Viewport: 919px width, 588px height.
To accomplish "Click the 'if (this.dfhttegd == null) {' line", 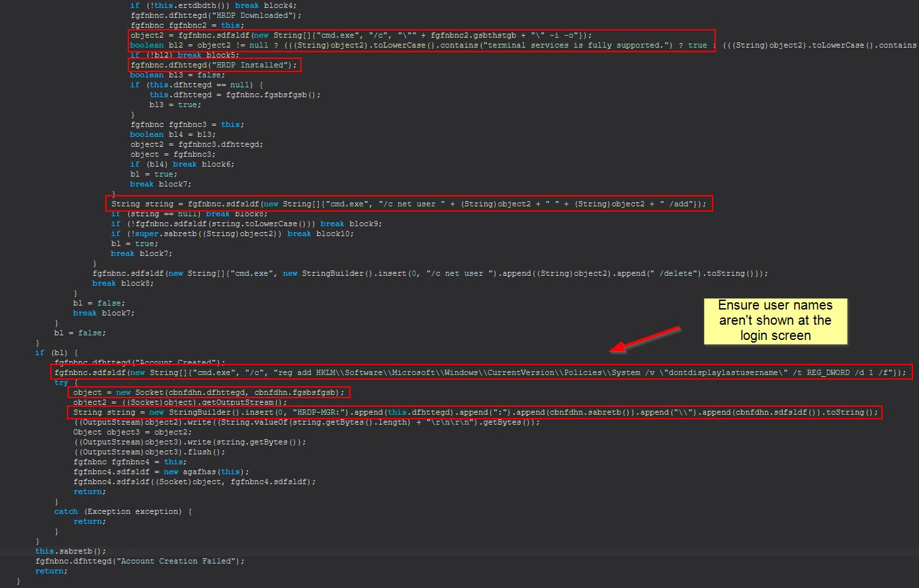I will (x=197, y=85).
